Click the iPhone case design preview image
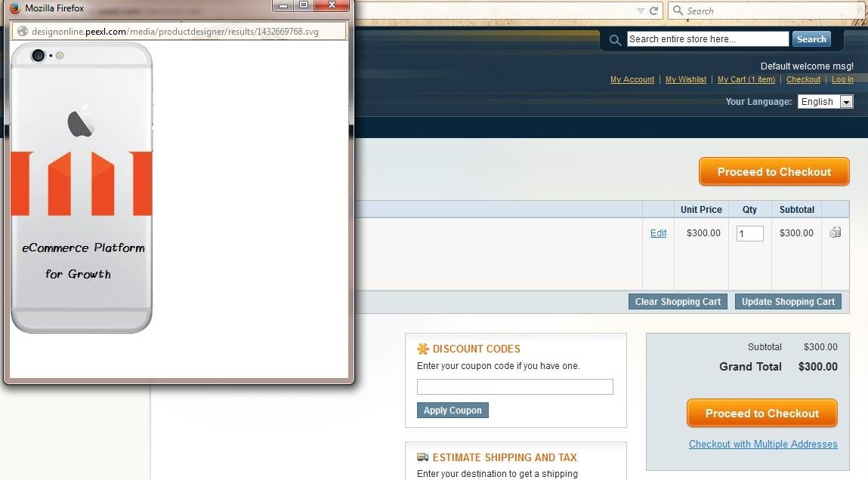 tap(82, 187)
